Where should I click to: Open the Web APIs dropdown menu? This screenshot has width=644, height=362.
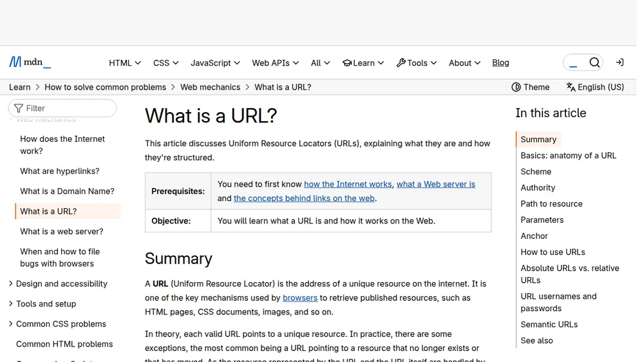[275, 63]
